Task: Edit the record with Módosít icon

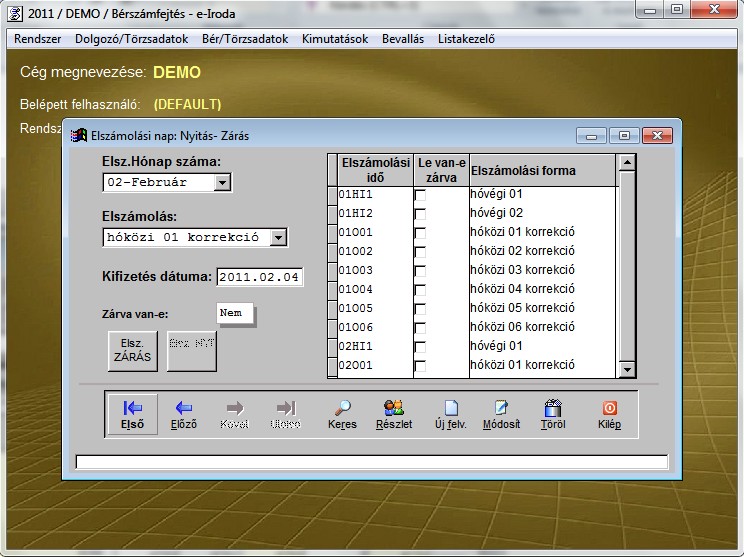Action: [501, 414]
